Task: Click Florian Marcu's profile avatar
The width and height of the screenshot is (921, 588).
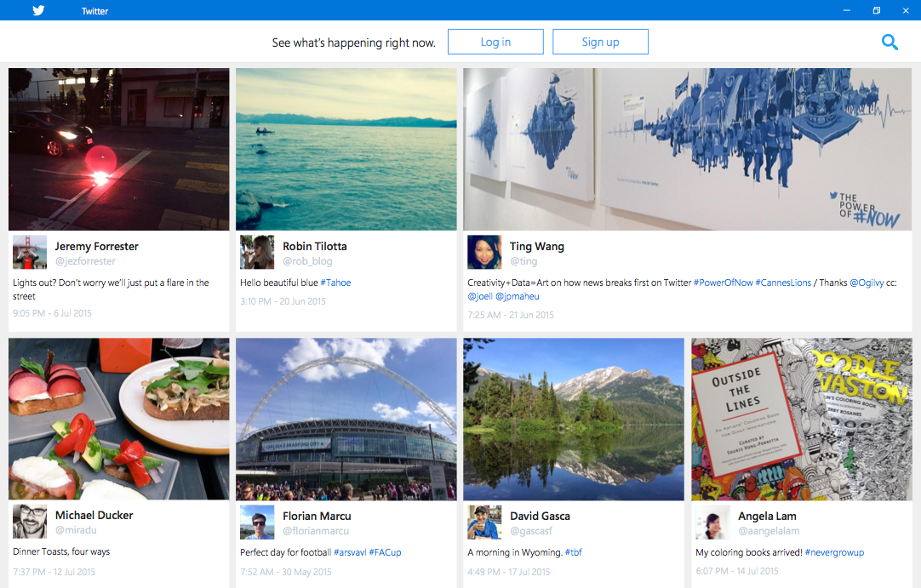Action: pyautogui.click(x=257, y=522)
